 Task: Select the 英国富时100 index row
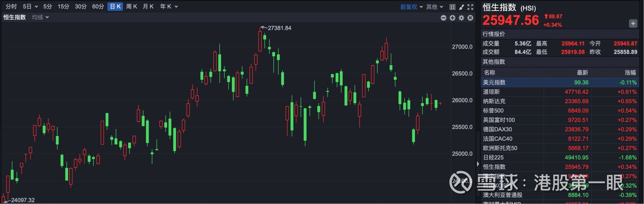[x=559, y=120]
